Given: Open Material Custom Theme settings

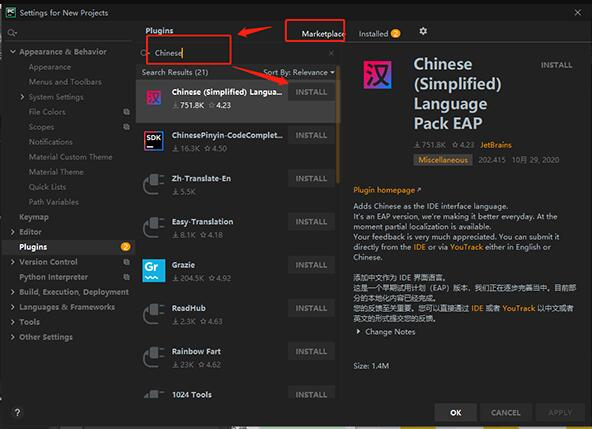Looking at the screenshot, I should (70, 157).
